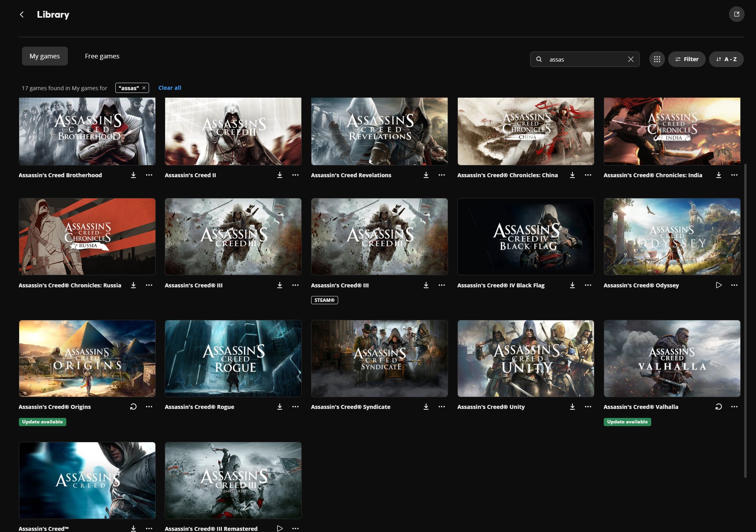Viewport: 756px width, 532px height.
Task: Open the pop-out window icon at top right
Action: (736, 14)
